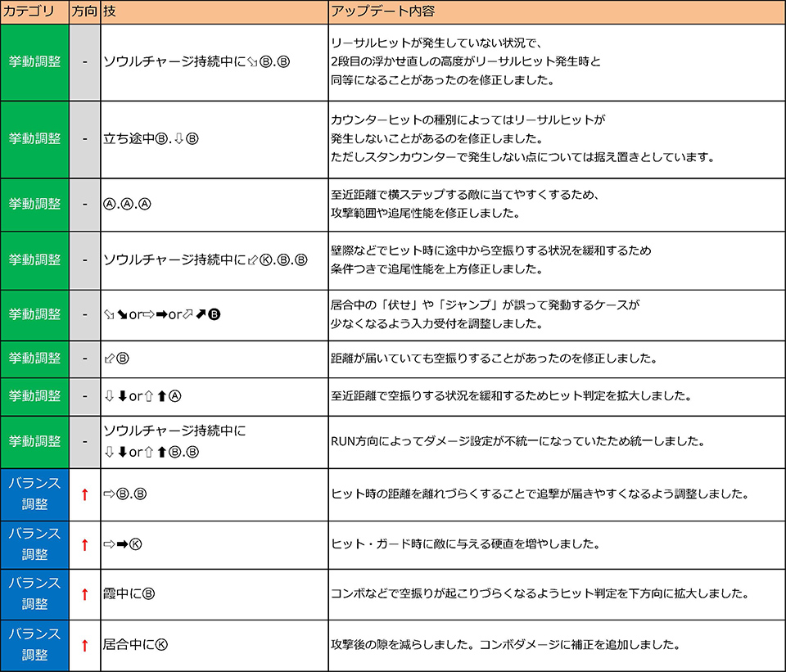Click the text about ヒット・ガード時 stun increase
The image size is (786, 672).
point(464,544)
